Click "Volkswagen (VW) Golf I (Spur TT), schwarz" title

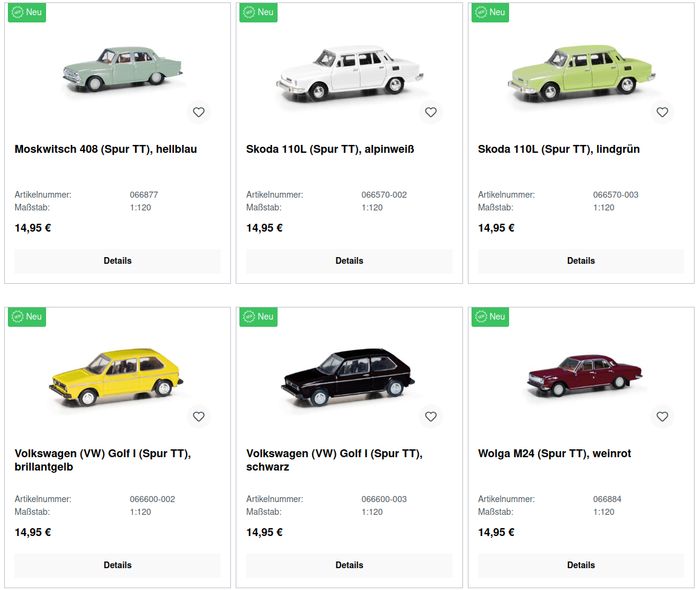334,460
